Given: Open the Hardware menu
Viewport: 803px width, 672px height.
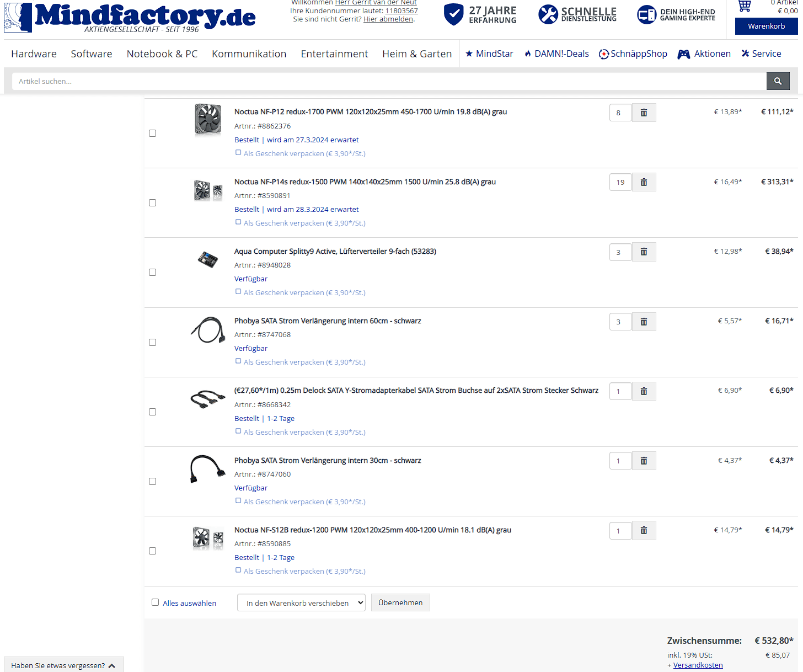Looking at the screenshot, I should click(34, 54).
